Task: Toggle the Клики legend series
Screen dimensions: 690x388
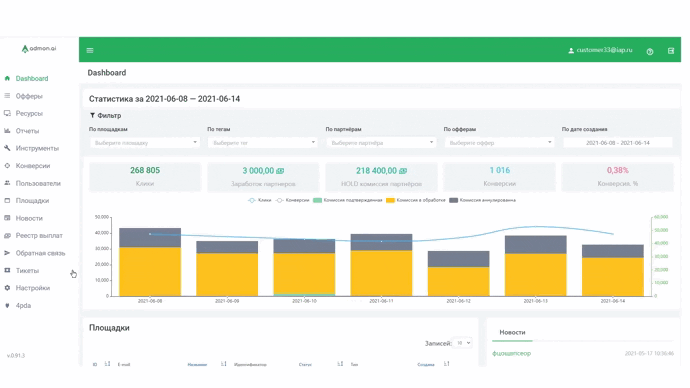Action: tap(260, 200)
